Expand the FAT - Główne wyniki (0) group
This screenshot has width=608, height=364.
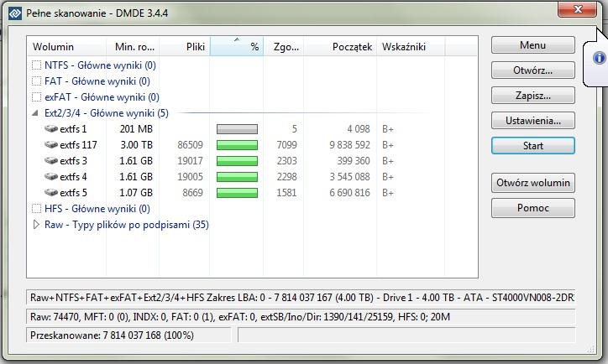[36, 81]
